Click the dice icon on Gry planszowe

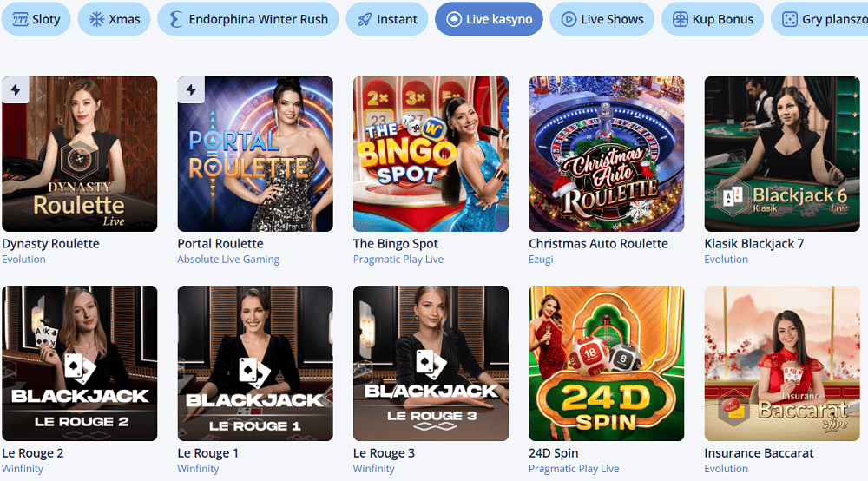click(789, 19)
